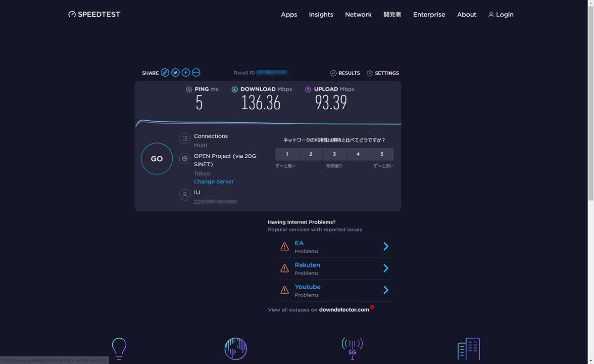The height and width of the screenshot is (364, 594).
Task: Expand the Rakuten problems chevron
Action: pyautogui.click(x=386, y=268)
